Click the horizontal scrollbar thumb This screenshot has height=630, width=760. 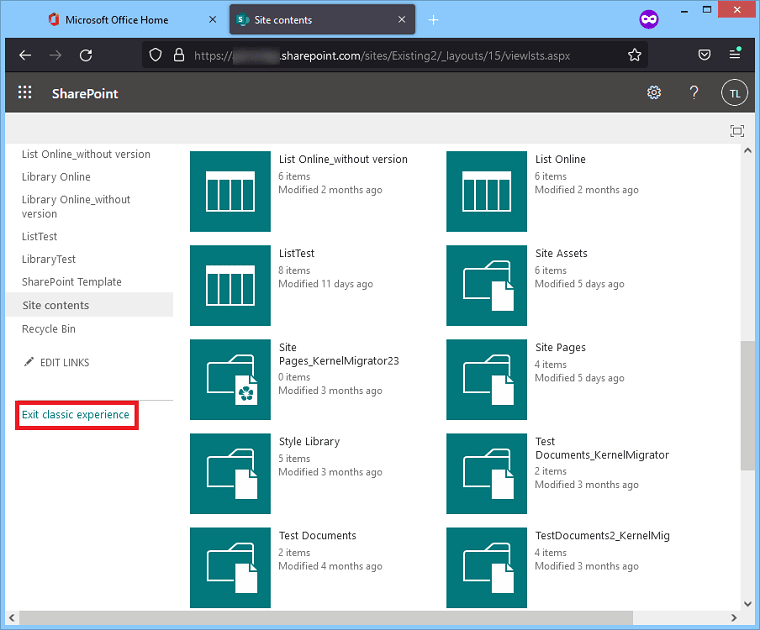pyautogui.click(x=326, y=617)
